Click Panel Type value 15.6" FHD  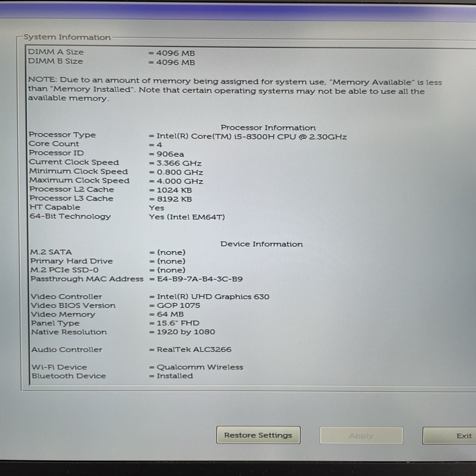(x=178, y=323)
